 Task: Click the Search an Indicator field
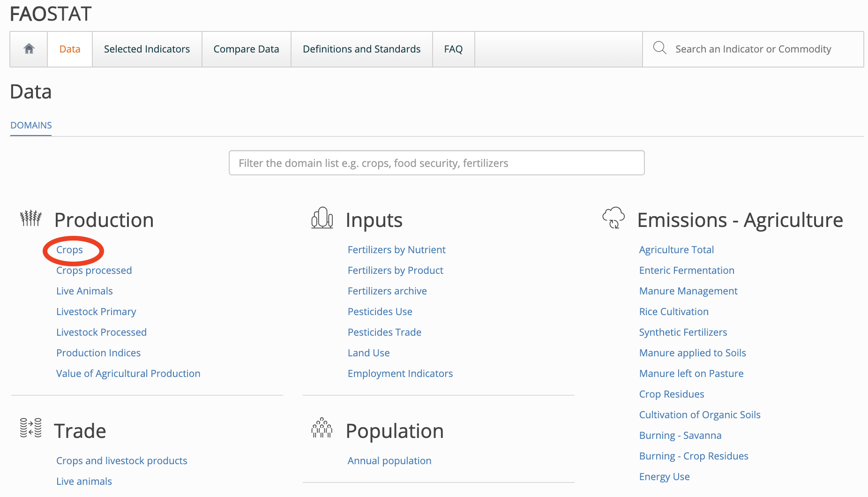pos(753,49)
